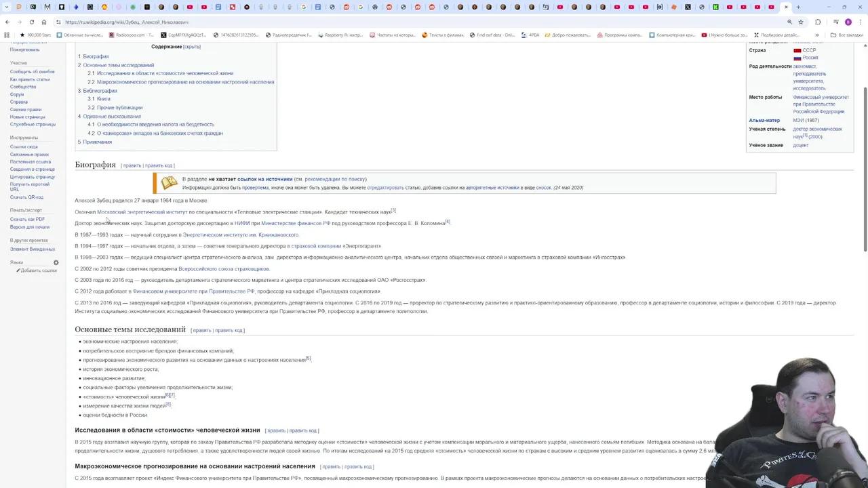Close the active browser tab
The height and width of the screenshot is (488, 868).
[786, 7]
